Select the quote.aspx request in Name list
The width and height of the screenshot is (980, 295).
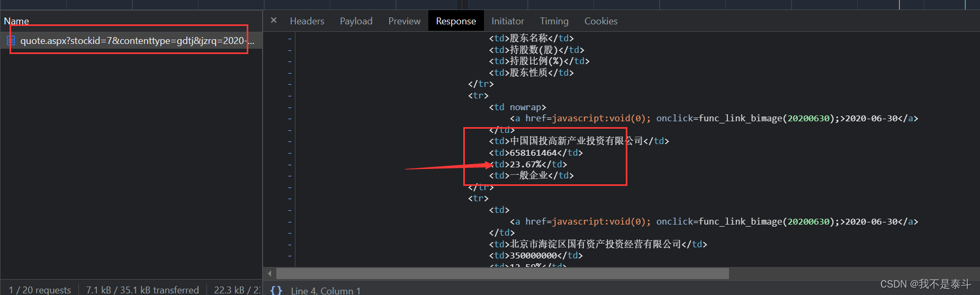(x=131, y=41)
